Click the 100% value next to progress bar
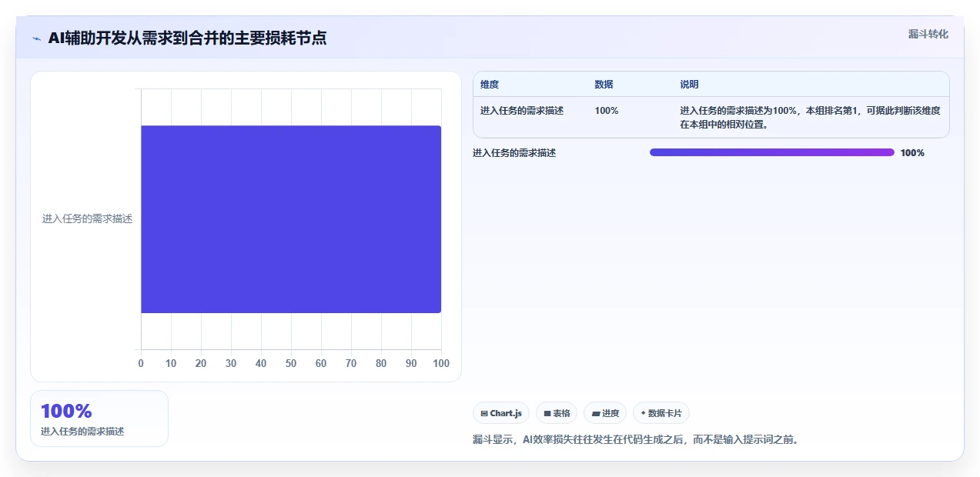980x477 pixels. pyautogui.click(x=912, y=153)
